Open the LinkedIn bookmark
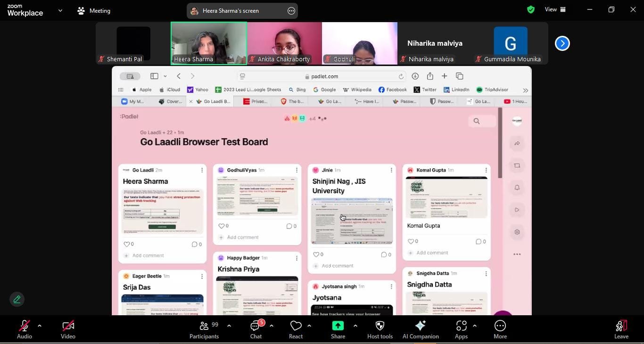Image resolution: width=644 pixels, height=344 pixels. [x=456, y=90]
